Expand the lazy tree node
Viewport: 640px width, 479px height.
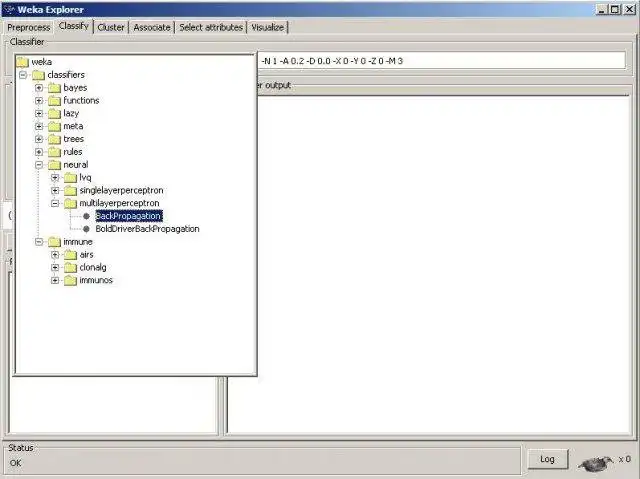pyautogui.click(x=39, y=113)
